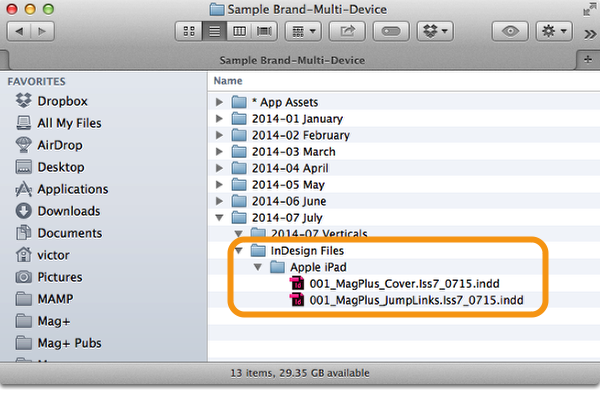This screenshot has width=600, height=420.
Task: Select the 2014-03 March folder row
Action: point(404,151)
